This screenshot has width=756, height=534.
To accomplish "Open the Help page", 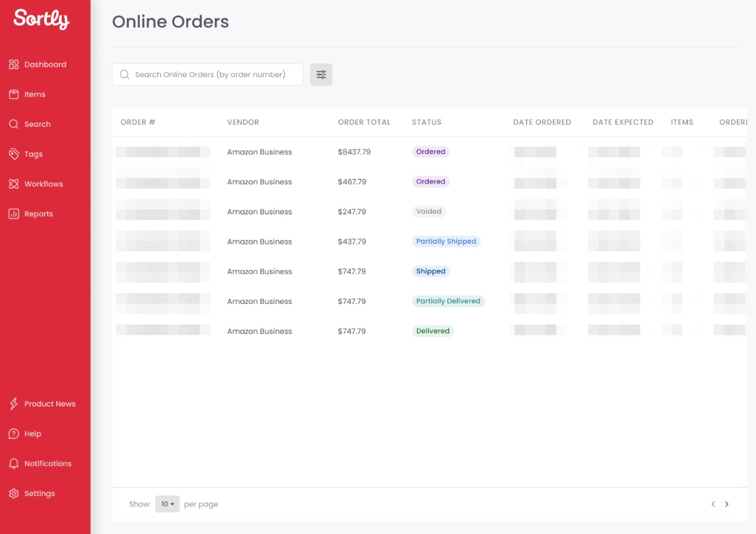I will click(33, 434).
